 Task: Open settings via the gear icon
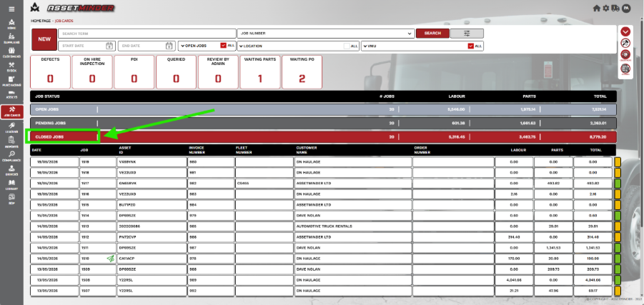click(x=606, y=8)
